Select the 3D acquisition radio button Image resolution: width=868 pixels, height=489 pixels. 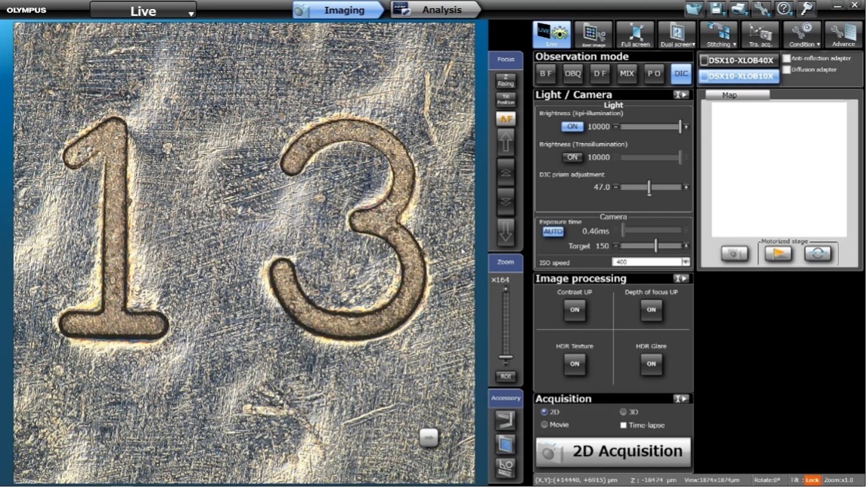click(624, 412)
